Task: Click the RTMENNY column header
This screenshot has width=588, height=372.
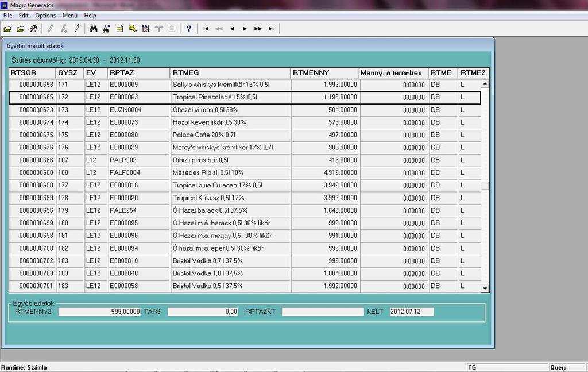Action: tap(325, 73)
